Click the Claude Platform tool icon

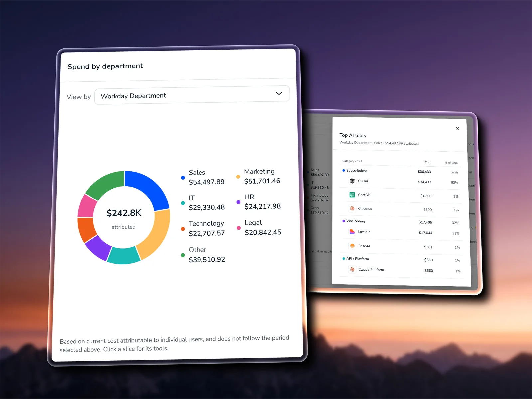(x=353, y=269)
